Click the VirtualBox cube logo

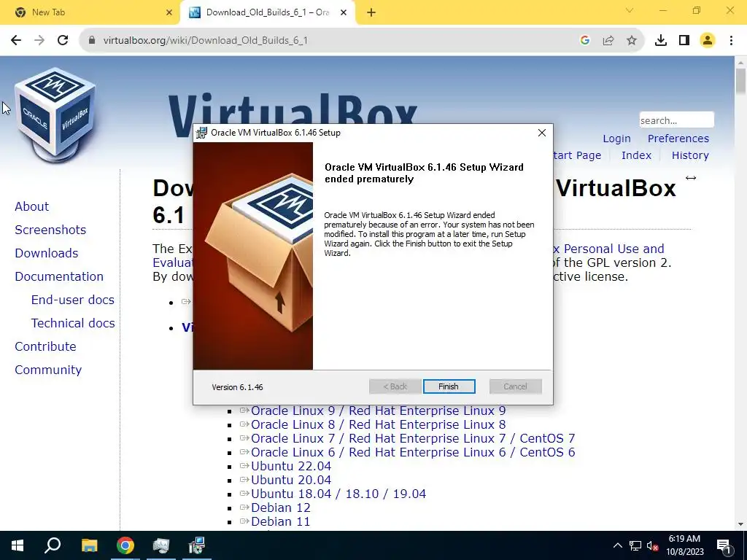click(54, 115)
